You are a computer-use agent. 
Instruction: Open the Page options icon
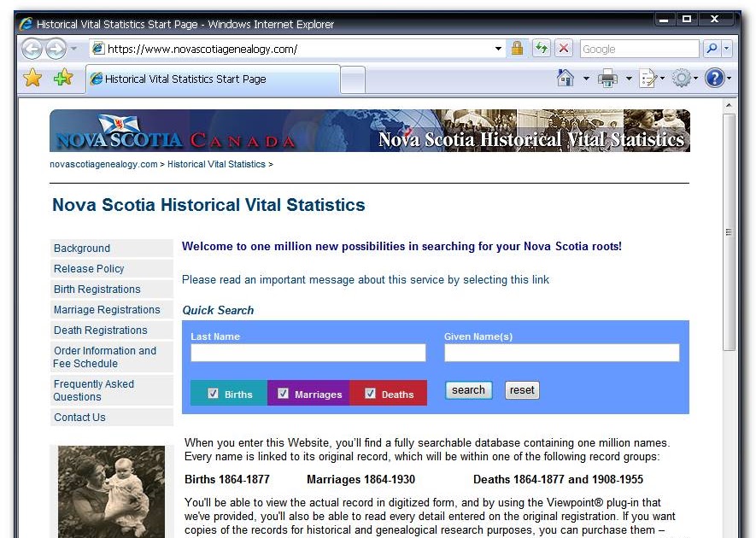point(647,77)
